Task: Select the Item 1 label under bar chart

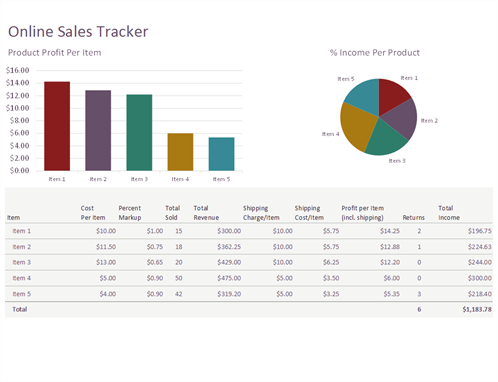Action: tap(57, 179)
